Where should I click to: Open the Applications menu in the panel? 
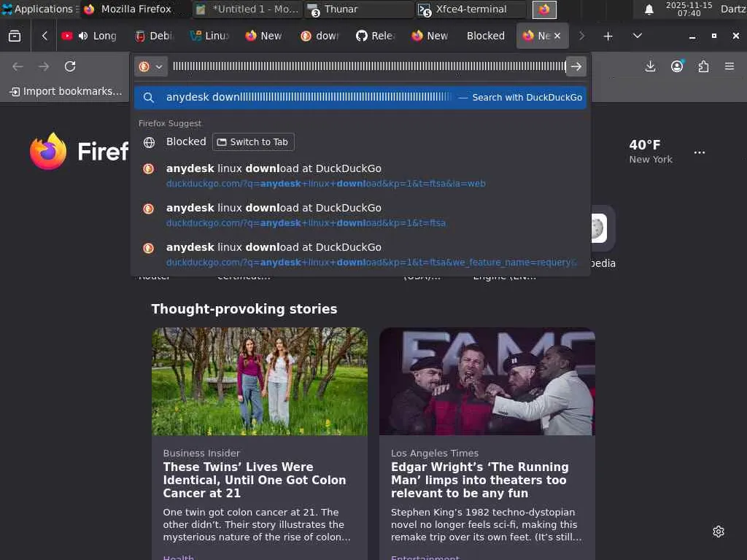pos(40,9)
